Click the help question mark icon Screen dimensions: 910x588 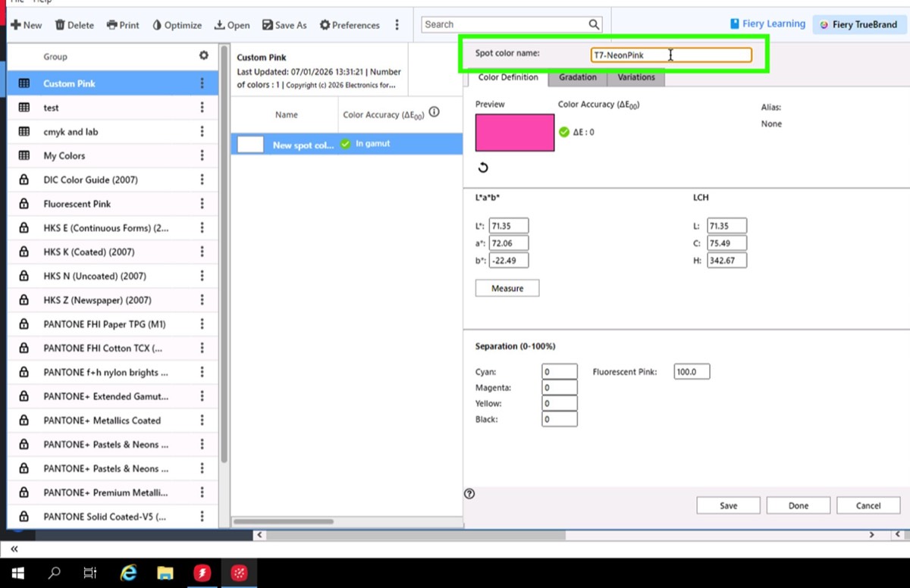point(469,494)
